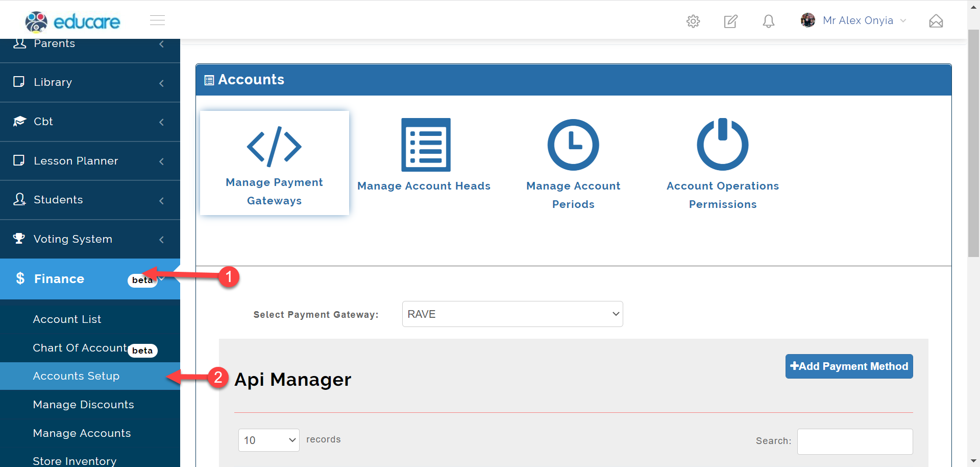Click Mr Alex Onyia profile avatar
Viewport: 980px width, 467px height.
click(x=807, y=20)
